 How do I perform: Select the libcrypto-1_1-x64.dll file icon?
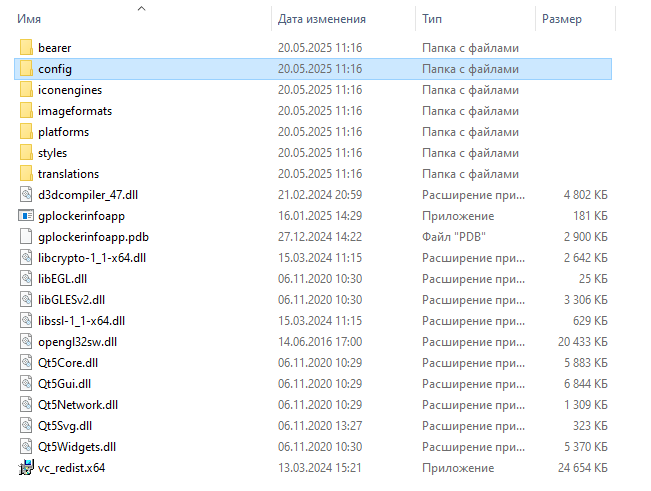[26, 257]
